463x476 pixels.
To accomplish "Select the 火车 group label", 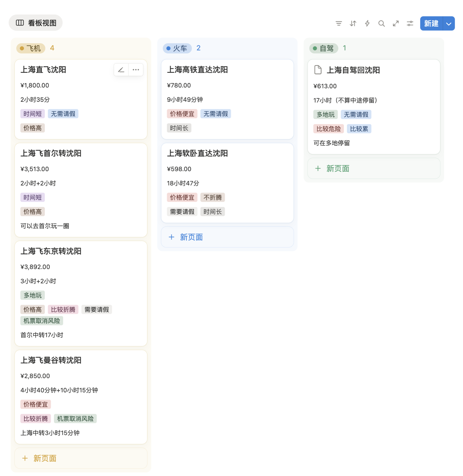I will [x=177, y=48].
